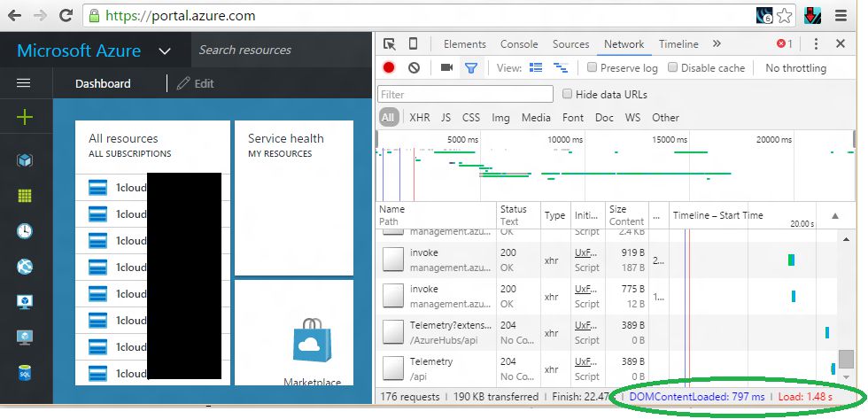
Task: Filter requests by Other type
Action: [665, 117]
